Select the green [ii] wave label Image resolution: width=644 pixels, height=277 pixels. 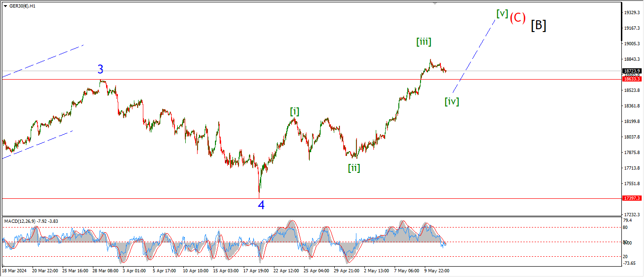click(354, 168)
